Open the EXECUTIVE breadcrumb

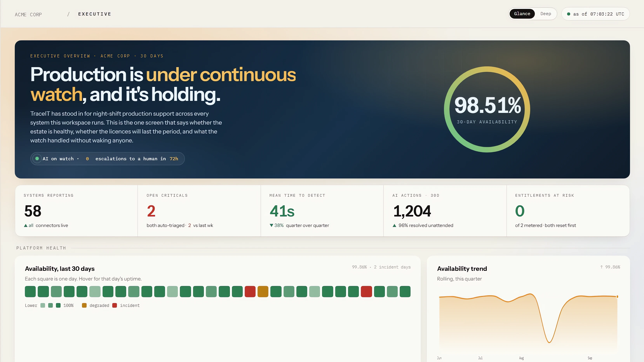(95, 14)
